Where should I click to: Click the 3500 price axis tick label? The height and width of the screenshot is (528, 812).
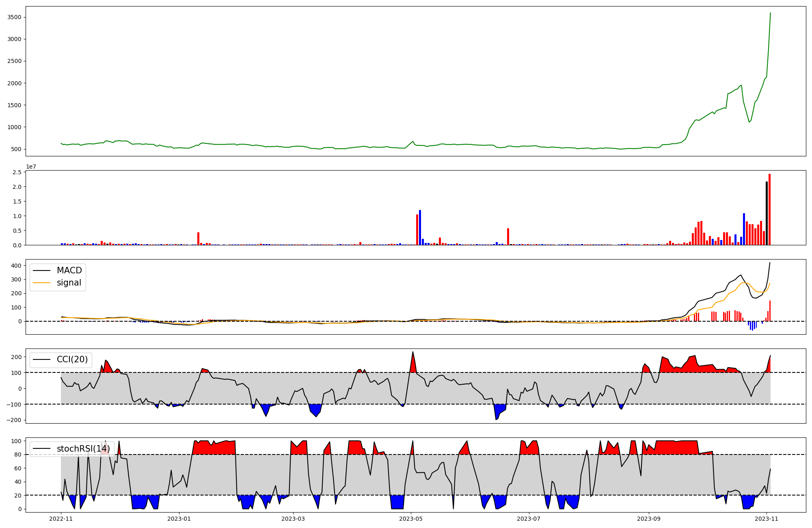[15, 17]
